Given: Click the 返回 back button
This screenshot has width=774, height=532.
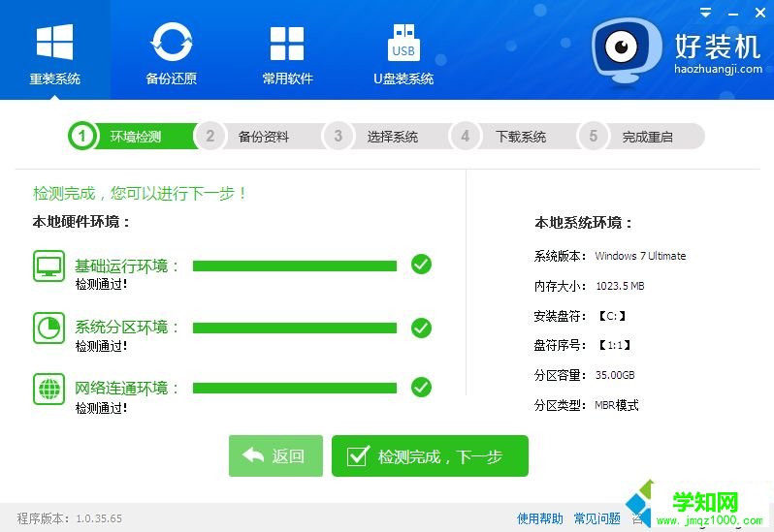Looking at the screenshot, I should click(x=275, y=456).
